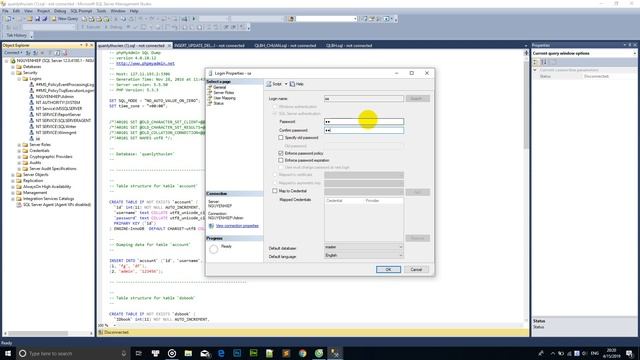
Task: Click the View connection properties link
Action: tap(237, 226)
